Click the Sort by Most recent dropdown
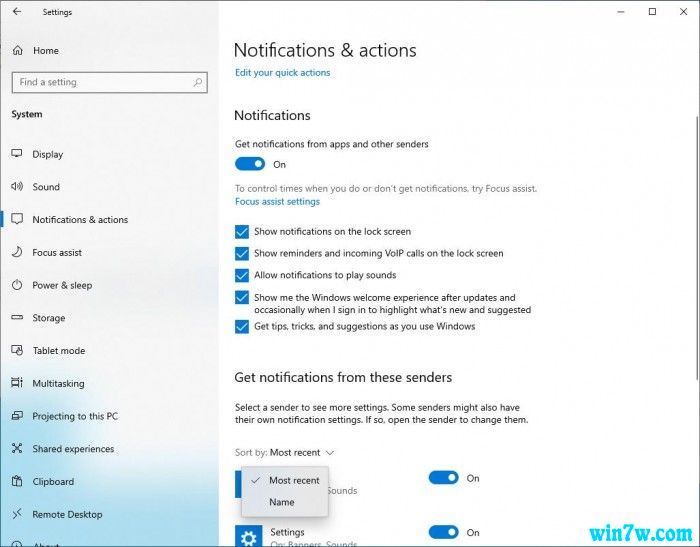This screenshot has width=700, height=547. (302, 452)
